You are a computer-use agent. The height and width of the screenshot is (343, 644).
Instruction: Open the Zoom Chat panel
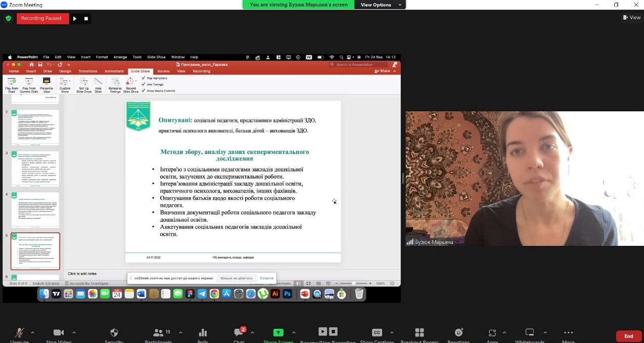(239, 333)
